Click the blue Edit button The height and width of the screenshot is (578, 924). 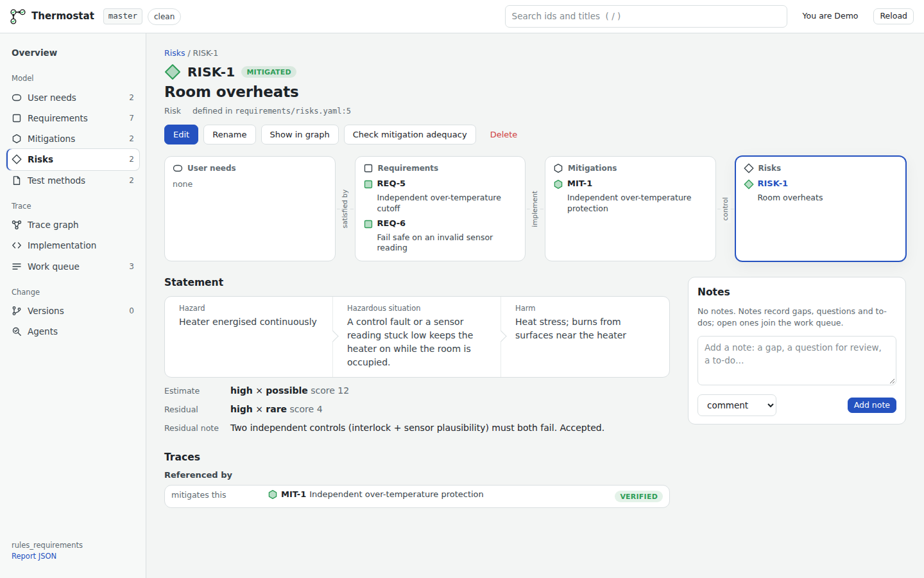(181, 135)
